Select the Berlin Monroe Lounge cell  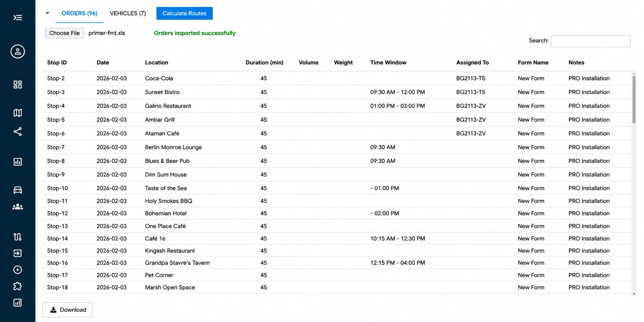173,147
